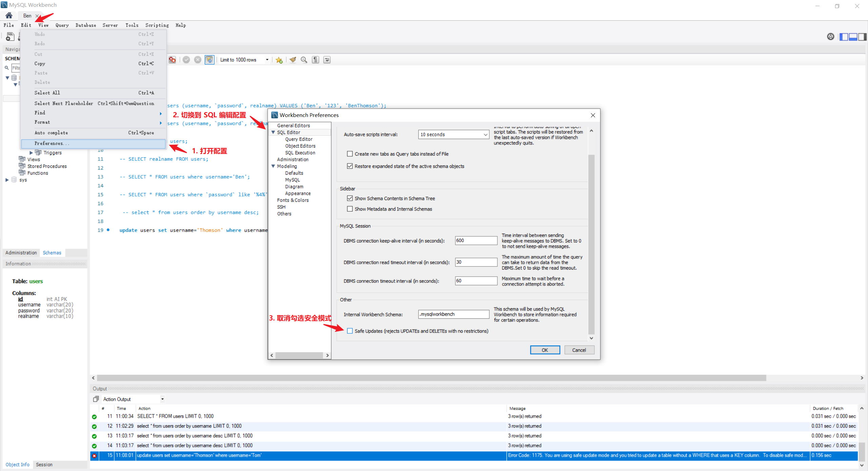This screenshot has width=868, height=471.
Task: Open the File menu
Action: (x=9, y=25)
